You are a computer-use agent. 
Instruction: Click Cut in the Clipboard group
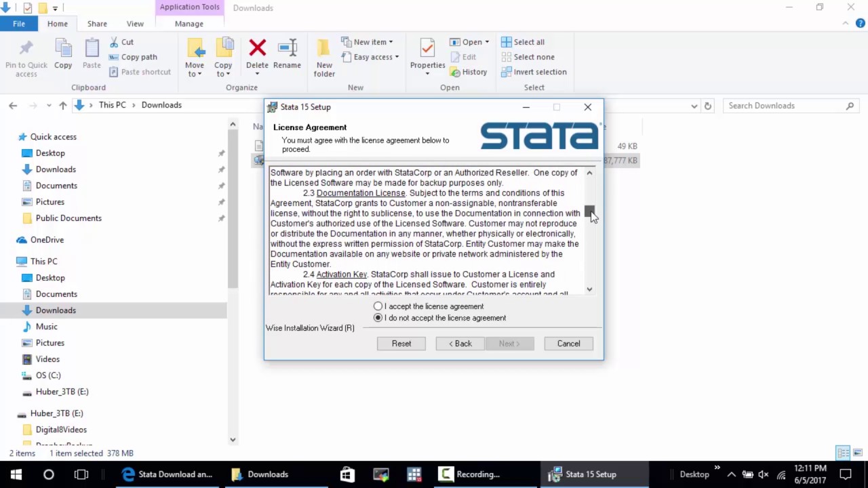coord(121,42)
